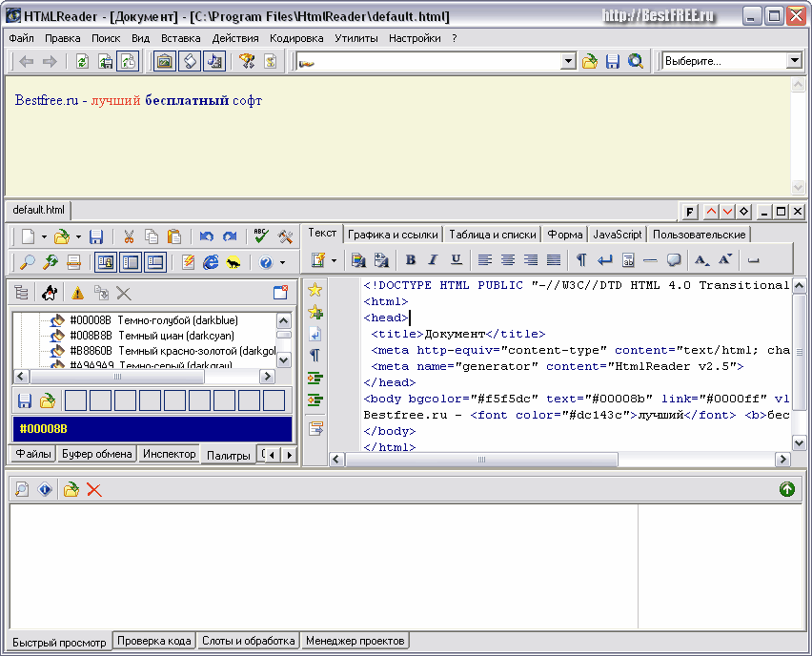Toggle the third panel layout view button
Viewport: 812px width, 656px height.
point(153,262)
